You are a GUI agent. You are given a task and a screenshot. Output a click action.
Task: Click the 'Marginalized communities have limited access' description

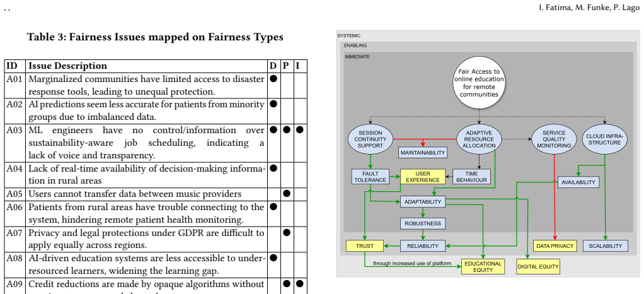(x=147, y=85)
